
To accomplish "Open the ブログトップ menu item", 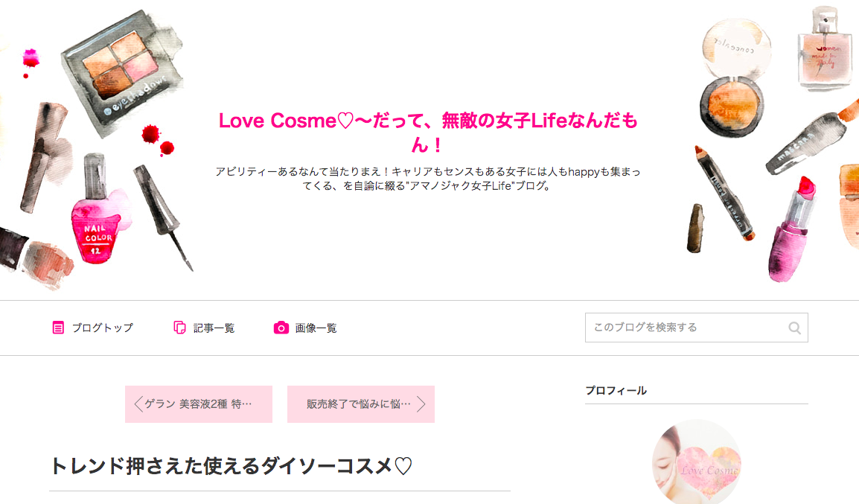I will 92,328.
